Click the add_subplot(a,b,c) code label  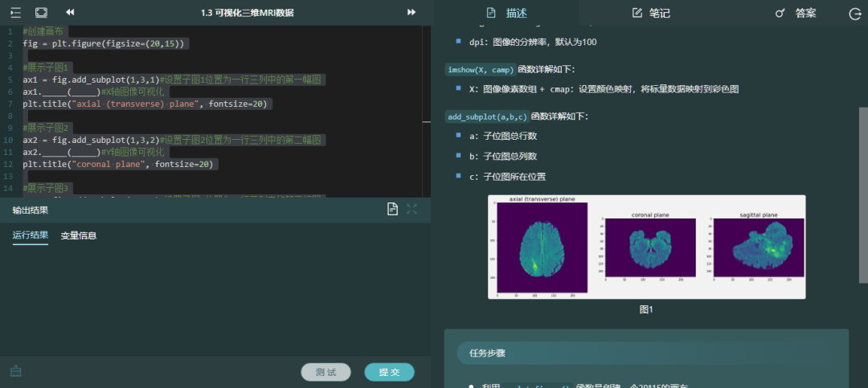coord(487,116)
